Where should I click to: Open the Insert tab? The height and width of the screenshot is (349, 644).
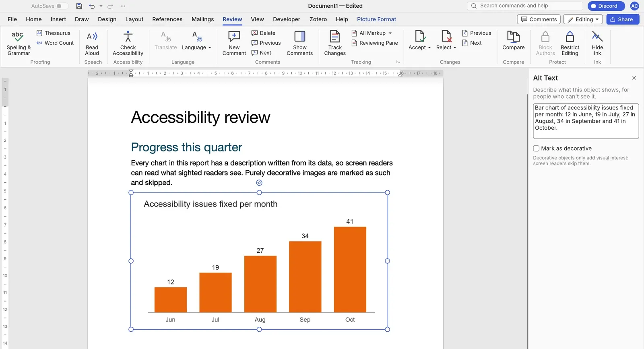58,19
